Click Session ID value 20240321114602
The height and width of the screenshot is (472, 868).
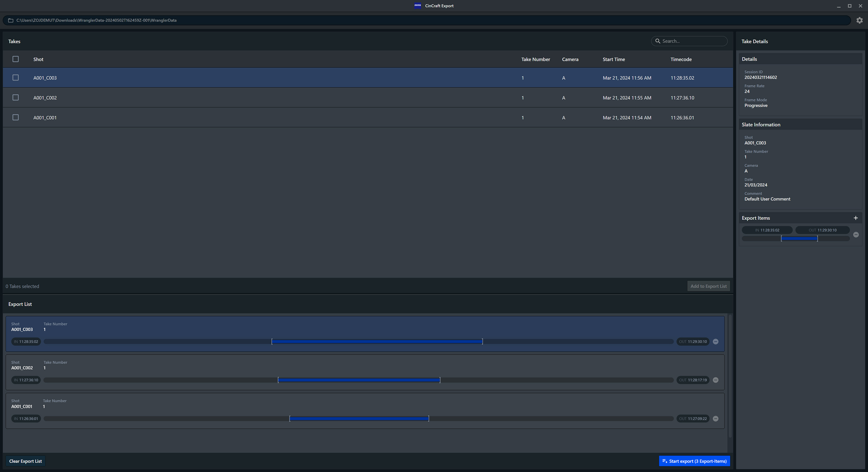click(760, 77)
